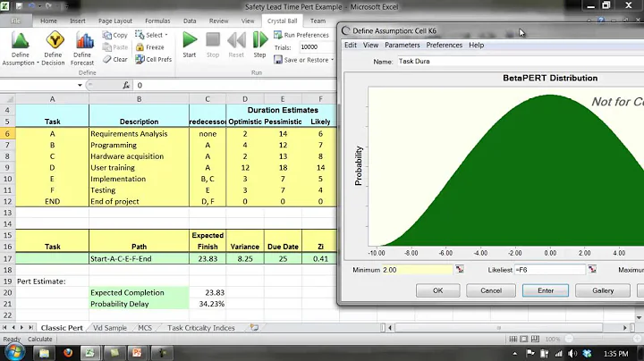
Task: Click the Trials input field
Action: (x=318, y=47)
